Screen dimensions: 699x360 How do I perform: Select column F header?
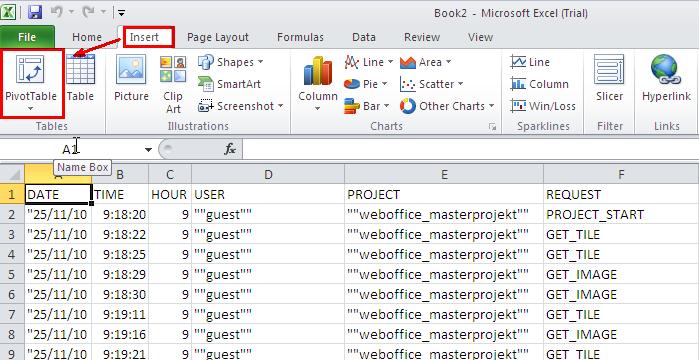tap(621, 174)
